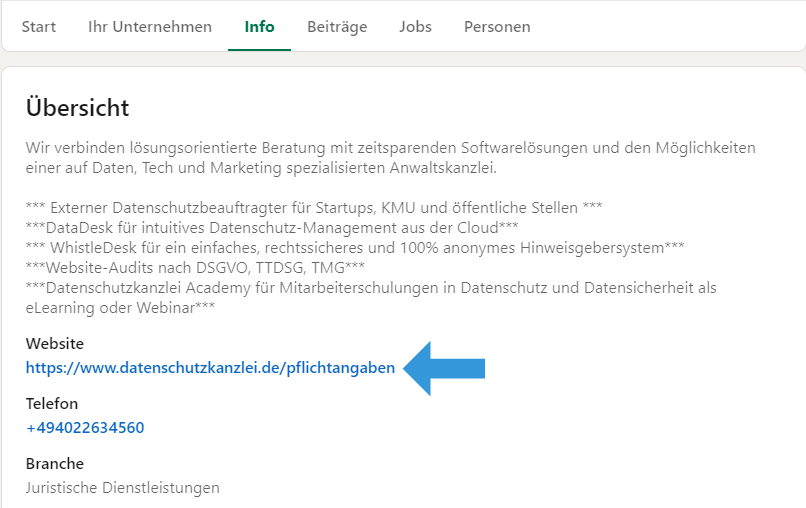Switch to the Start tab
The image size is (806, 508).
pyautogui.click(x=39, y=27)
